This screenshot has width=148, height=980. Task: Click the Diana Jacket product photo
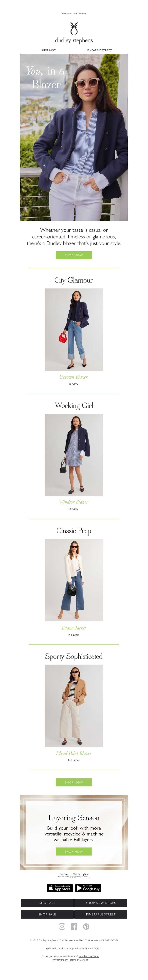(74, 580)
